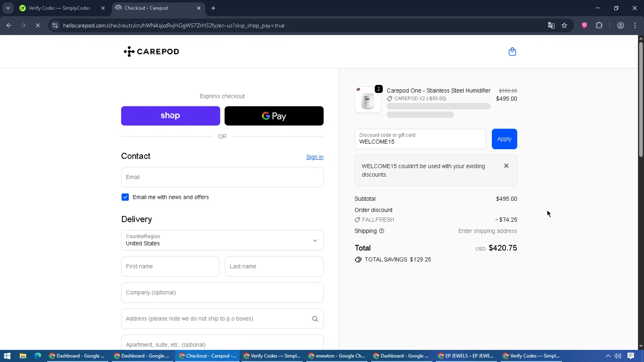Image resolution: width=644 pixels, height=362 pixels.
Task: Follow the Sign in link
Action: tap(315, 157)
